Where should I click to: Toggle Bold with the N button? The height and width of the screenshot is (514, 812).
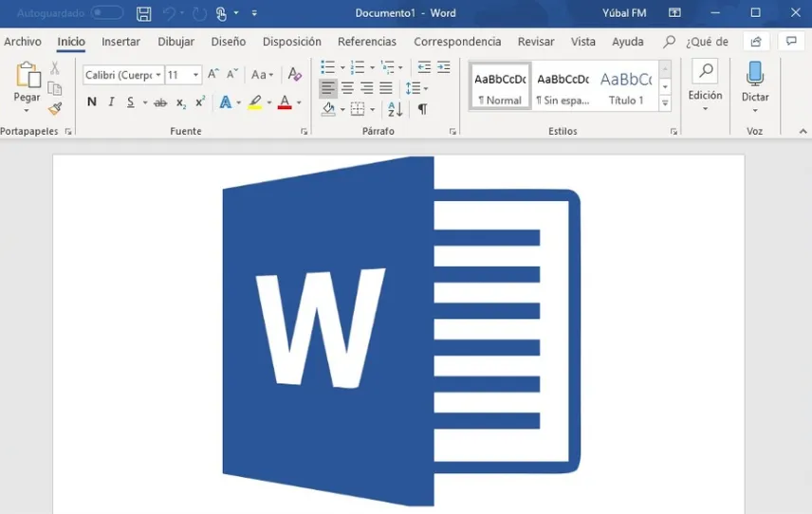[x=92, y=102]
